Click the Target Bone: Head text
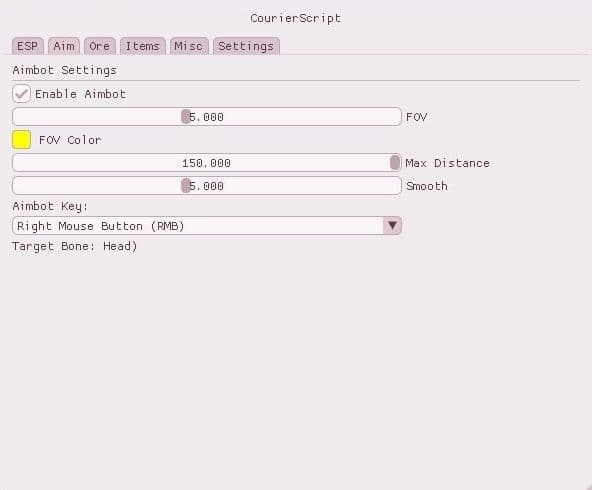The height and width of the screenshot is (490, 592). (75, 246)
